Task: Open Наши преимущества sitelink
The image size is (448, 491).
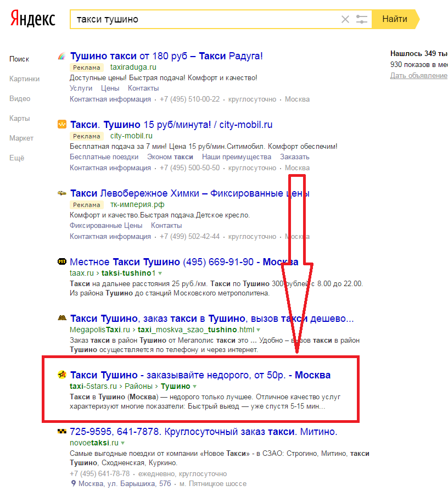Action: pyautogui.click(x=237, y=157)
